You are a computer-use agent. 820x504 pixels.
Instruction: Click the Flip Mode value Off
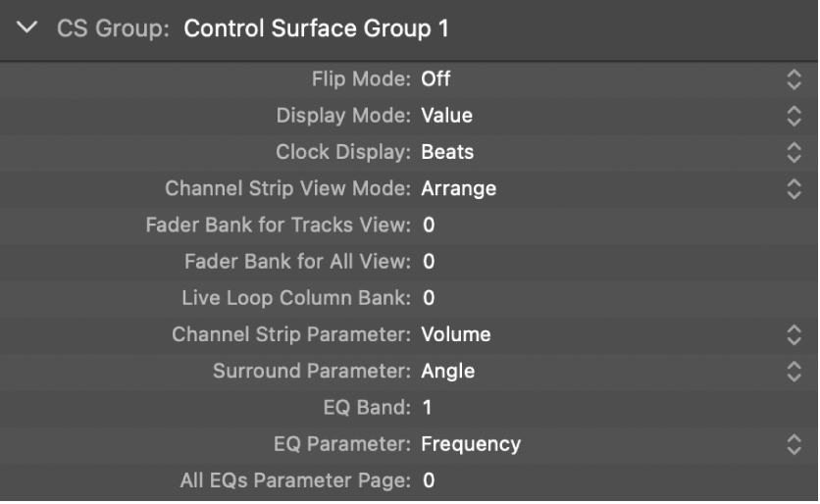point(436,79)
